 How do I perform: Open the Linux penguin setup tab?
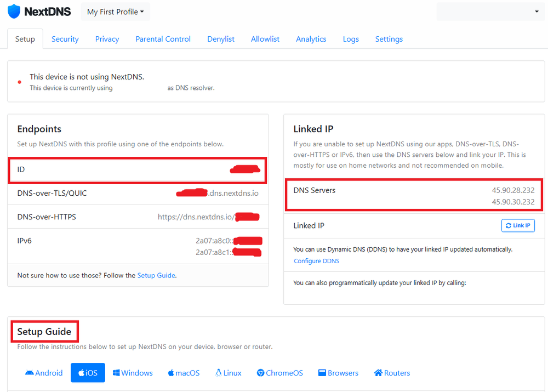click(229, 373)
